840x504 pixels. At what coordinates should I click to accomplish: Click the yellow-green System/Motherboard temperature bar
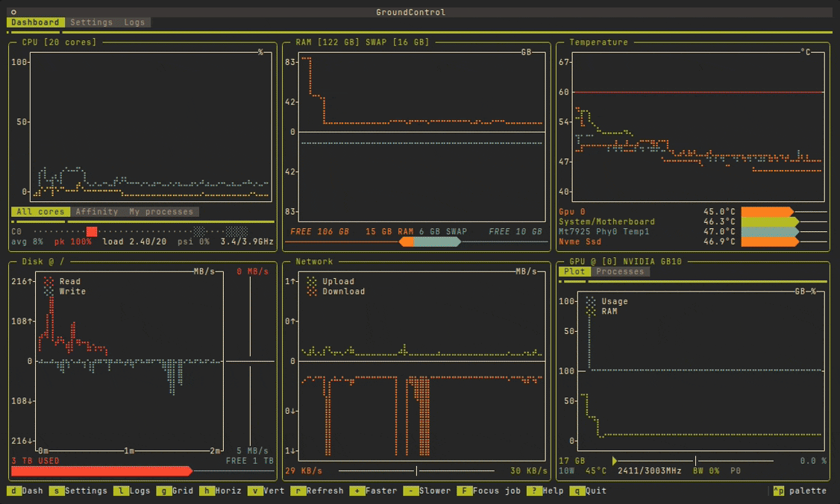click(770, 221)
